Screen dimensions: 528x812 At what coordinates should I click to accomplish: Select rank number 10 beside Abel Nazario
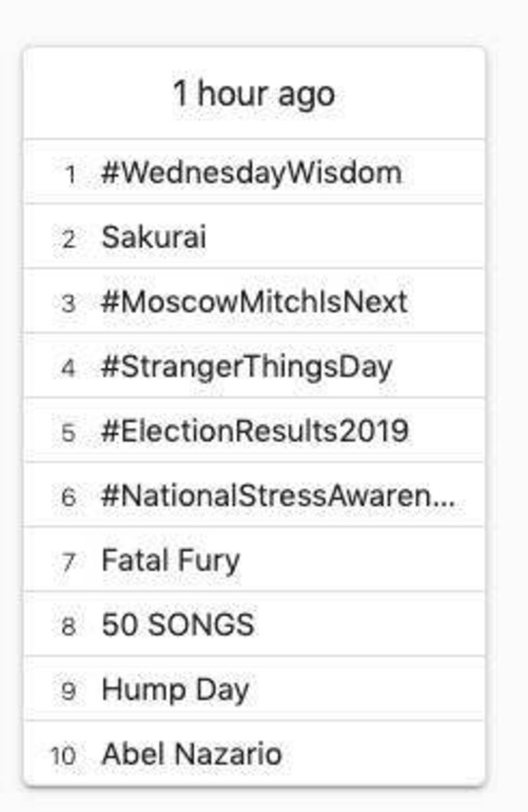click(x=63, y=755)
